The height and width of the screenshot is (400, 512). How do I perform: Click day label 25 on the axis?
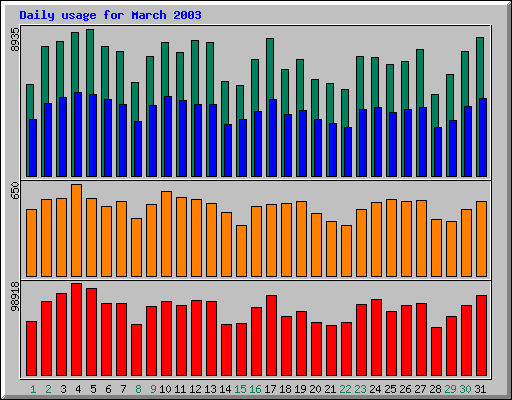390,389
